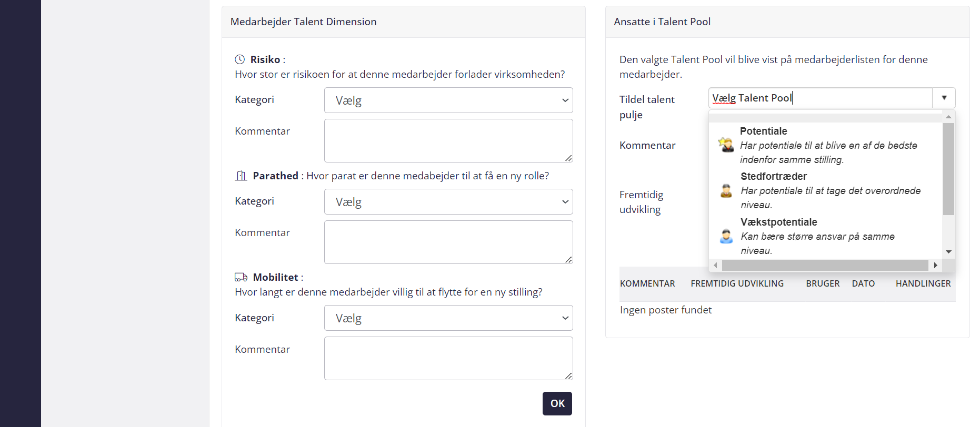Click the truck icon beside Mobilitet

(x=241, y=277)
